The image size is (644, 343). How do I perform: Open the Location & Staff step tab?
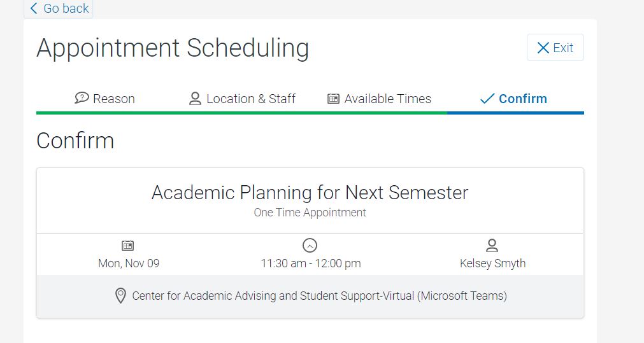click(x=242, y=99)
